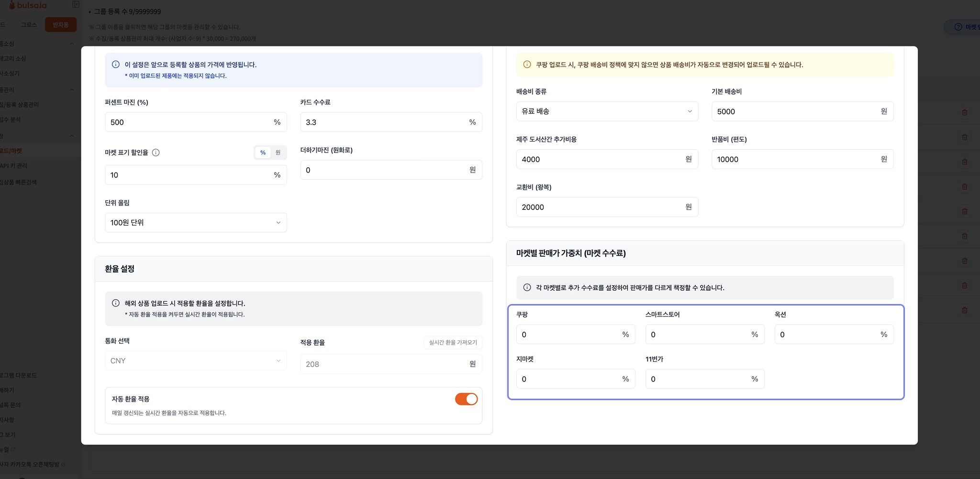Click the bottommost trash icon in the background list

[965, 310]
